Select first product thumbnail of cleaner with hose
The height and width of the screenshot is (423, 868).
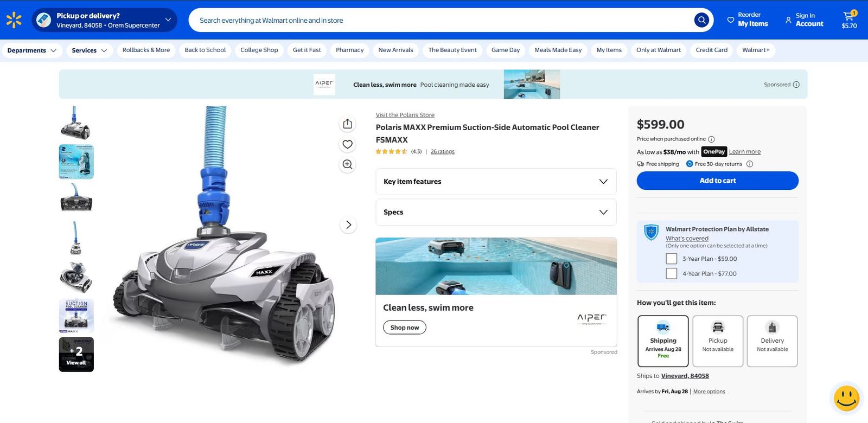[76, 123]
